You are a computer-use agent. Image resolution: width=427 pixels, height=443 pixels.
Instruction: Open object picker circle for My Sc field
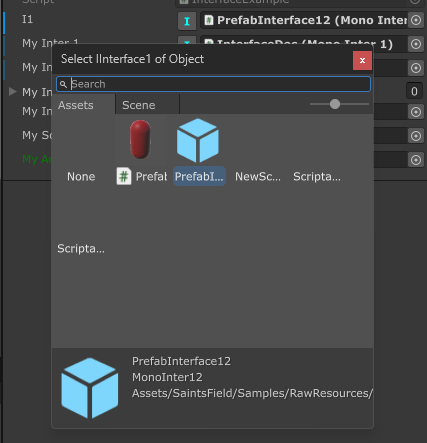coord(416,136)
